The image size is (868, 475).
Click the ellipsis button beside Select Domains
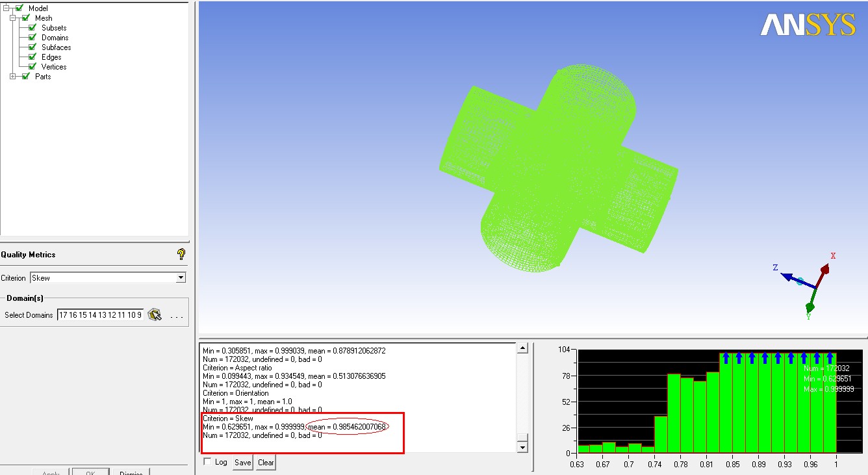(x=177, y=316)
